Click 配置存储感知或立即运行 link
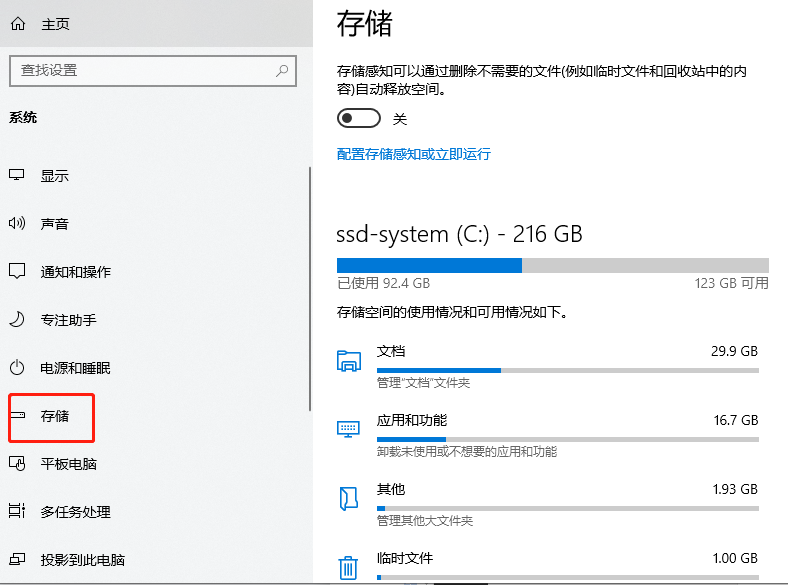The width and height of the screenshot is (788, 585). [414, 154]
